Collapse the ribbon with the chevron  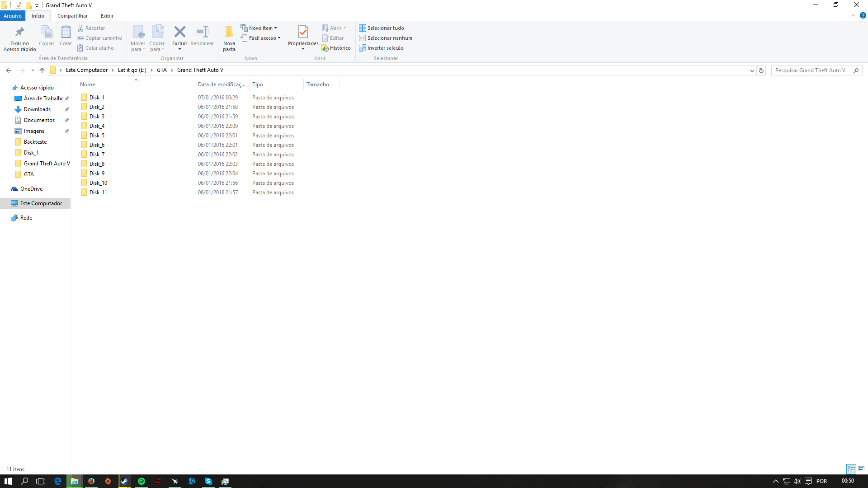coord(853,16)
